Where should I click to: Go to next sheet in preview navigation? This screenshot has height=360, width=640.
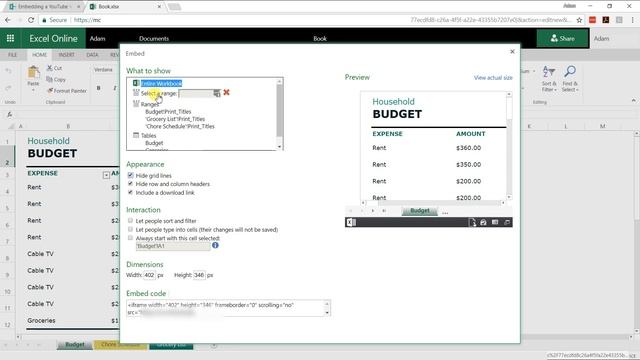pos(373,211)
